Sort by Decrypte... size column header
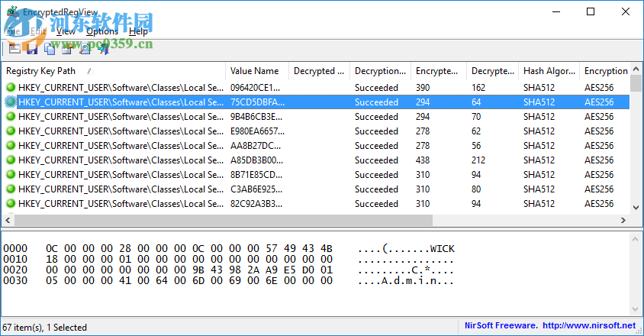 point(492,71)
